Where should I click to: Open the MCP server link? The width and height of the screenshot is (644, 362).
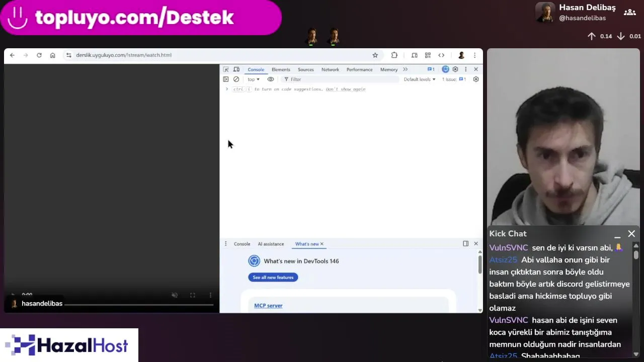coord(268,306)
